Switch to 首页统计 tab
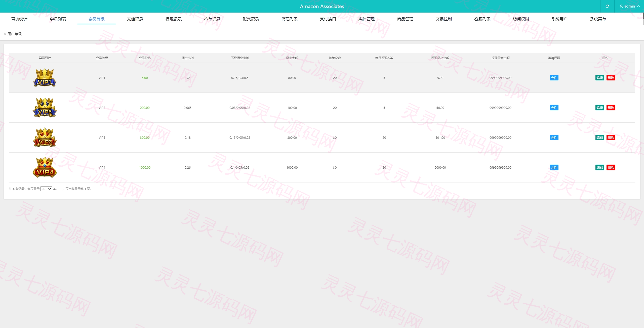The height and width of the screenshot is (328, 644). (19, 19)
